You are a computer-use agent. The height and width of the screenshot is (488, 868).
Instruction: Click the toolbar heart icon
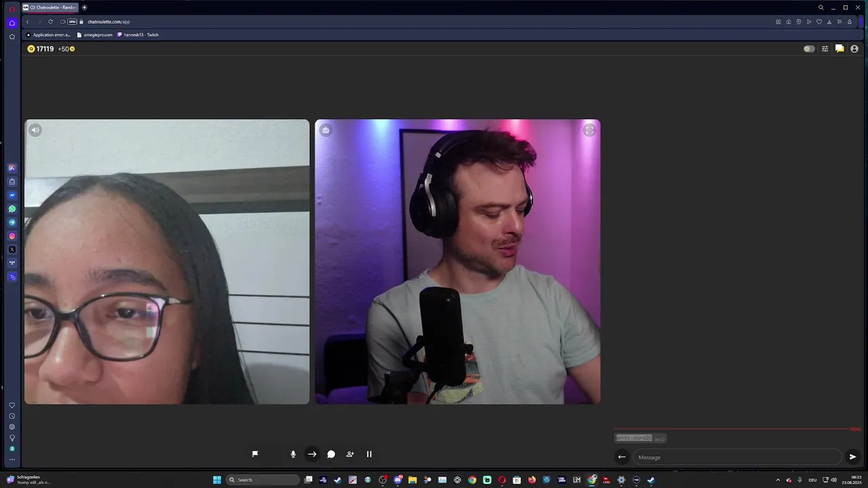[x=819, y=22]
